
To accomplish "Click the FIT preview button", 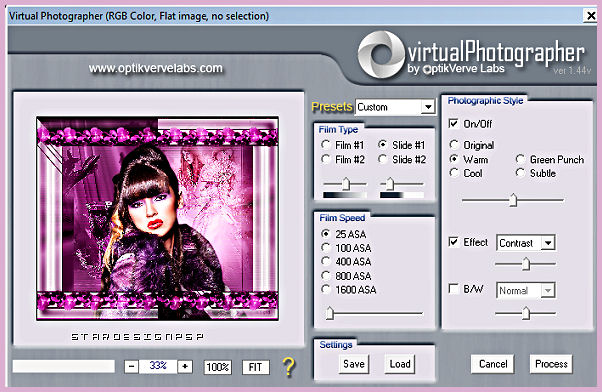I will point(256,367).
